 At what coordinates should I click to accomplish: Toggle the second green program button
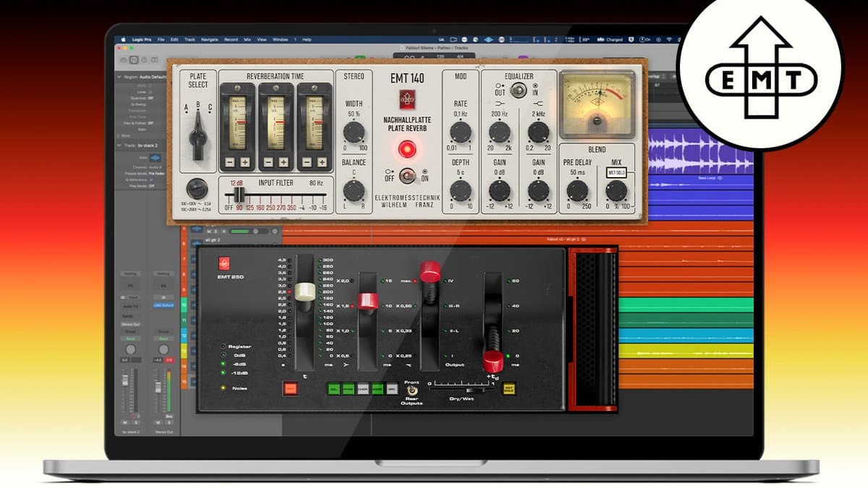[x=349, y=388]
